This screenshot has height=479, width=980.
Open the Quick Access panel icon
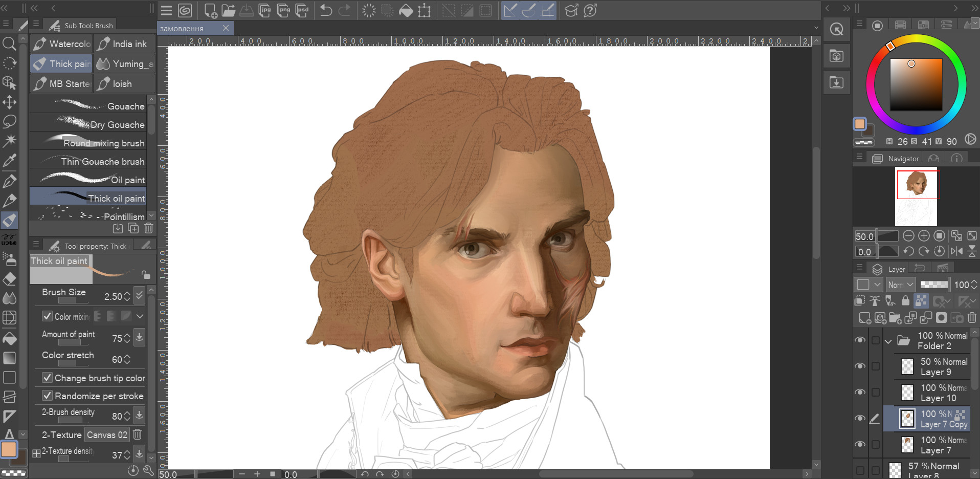coord(837,30)
